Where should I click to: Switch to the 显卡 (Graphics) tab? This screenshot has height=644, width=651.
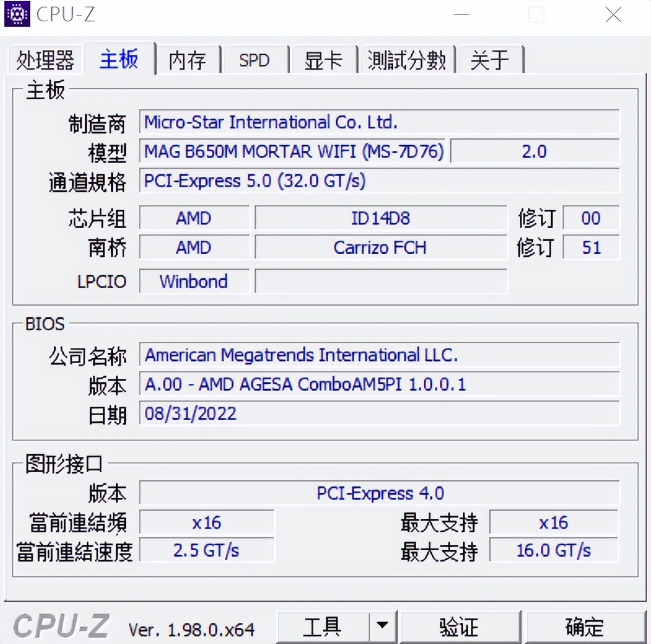[323, 60]
